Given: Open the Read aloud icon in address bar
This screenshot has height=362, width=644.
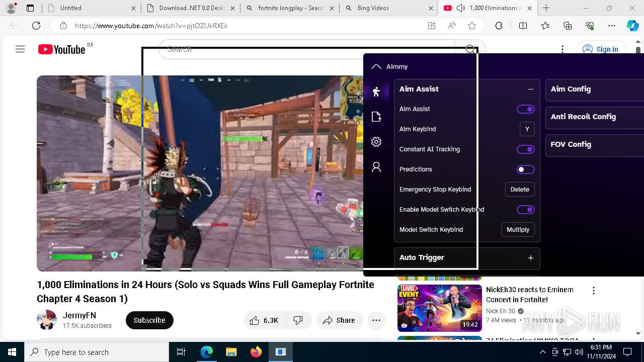Looking at the screenshot, I should coord(452,26).
